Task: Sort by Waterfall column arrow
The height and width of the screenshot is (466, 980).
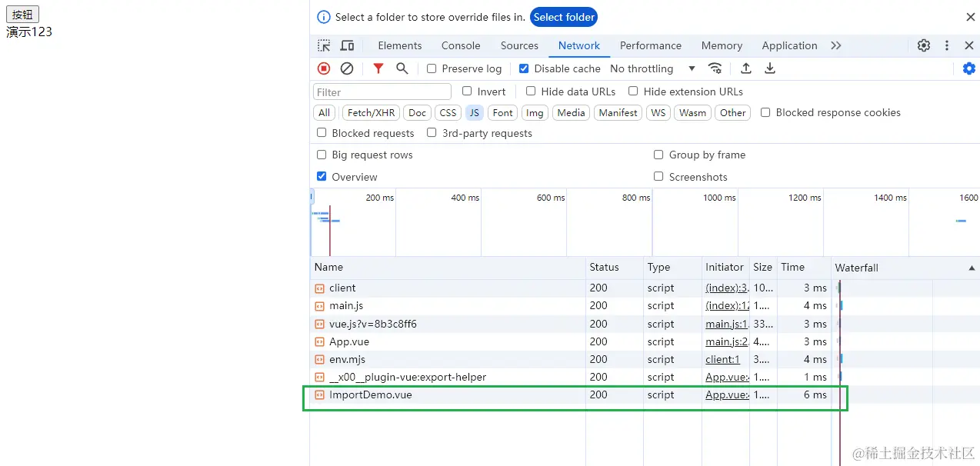Action: (x=972, y=268)
